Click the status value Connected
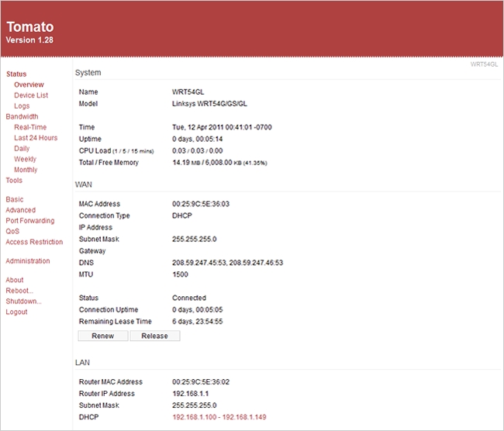Viewport: 504px width, 431px height. (x=189, y=298)
